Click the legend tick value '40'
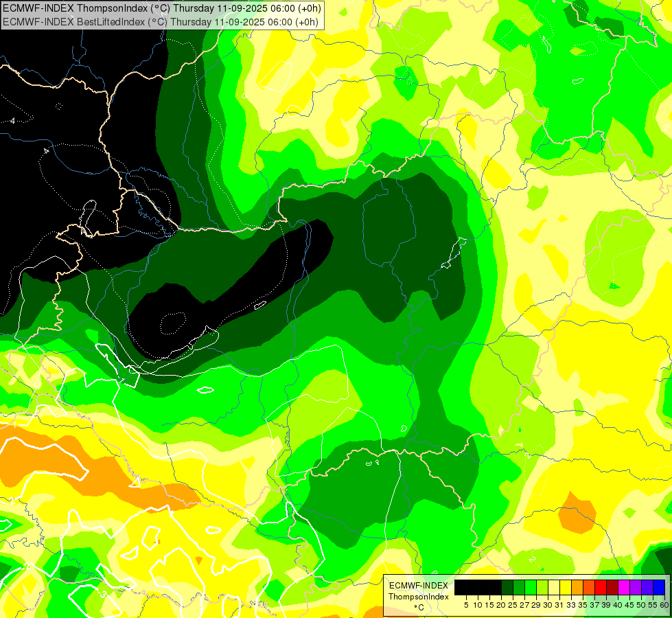Image resolution: width=672 pixels, height=618 pixels. (618, 605)
